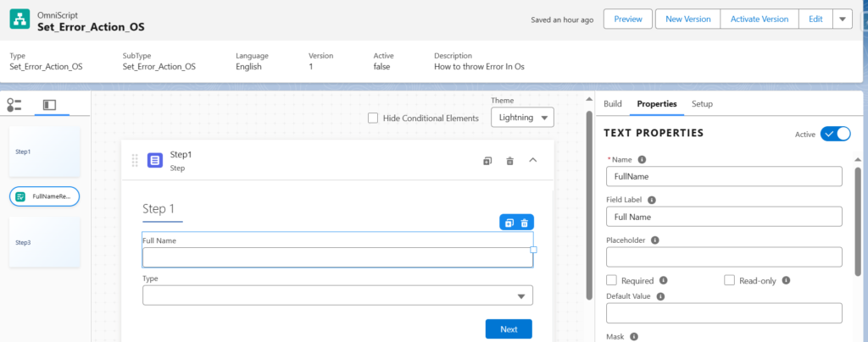This screenshot has height=342, width=868.
Task: Click the Full Name field's square selection handle
Action: [534, 250]
